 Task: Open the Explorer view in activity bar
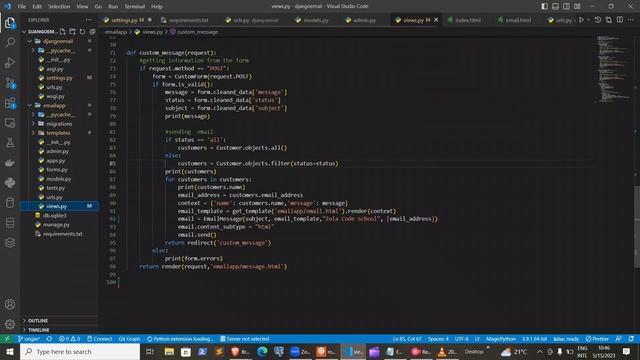click(x=10, y=23)
